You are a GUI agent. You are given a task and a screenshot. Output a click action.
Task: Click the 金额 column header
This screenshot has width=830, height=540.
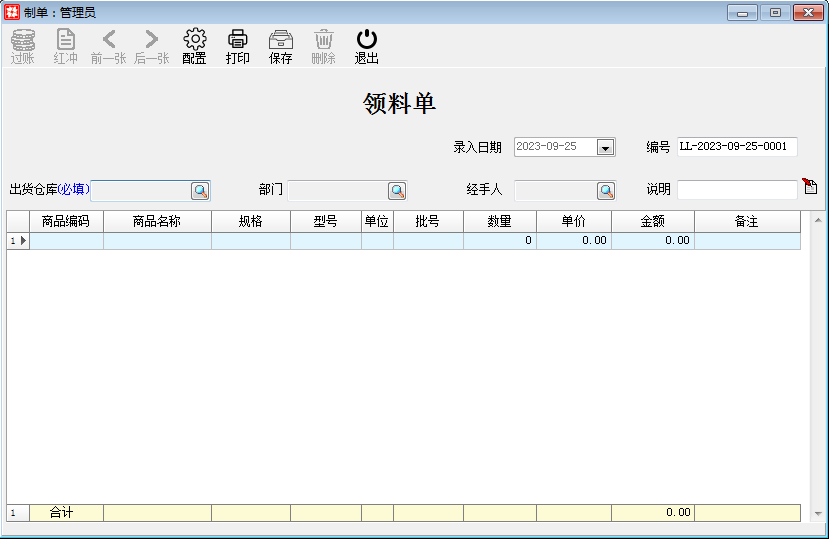(x=652, y=222)
